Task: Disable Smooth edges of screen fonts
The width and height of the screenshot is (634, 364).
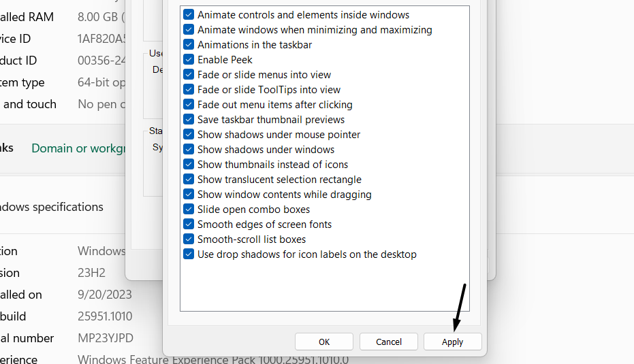Action: pos(189,225)
